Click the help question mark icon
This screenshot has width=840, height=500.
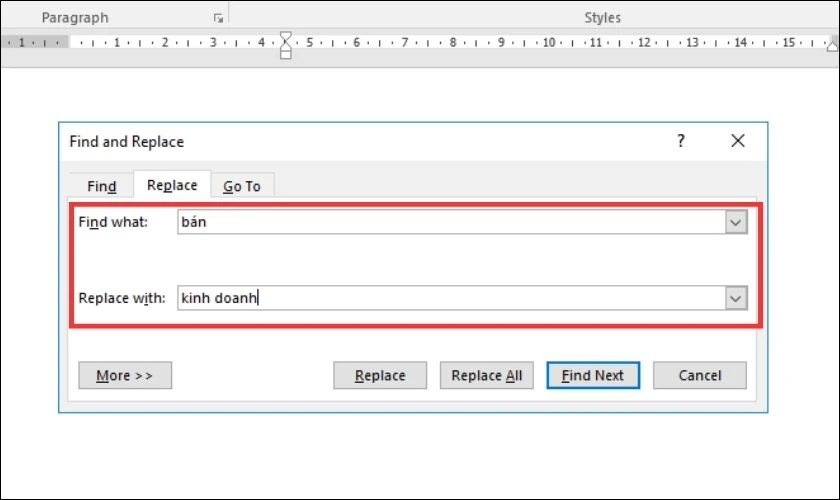click(681, 141)
